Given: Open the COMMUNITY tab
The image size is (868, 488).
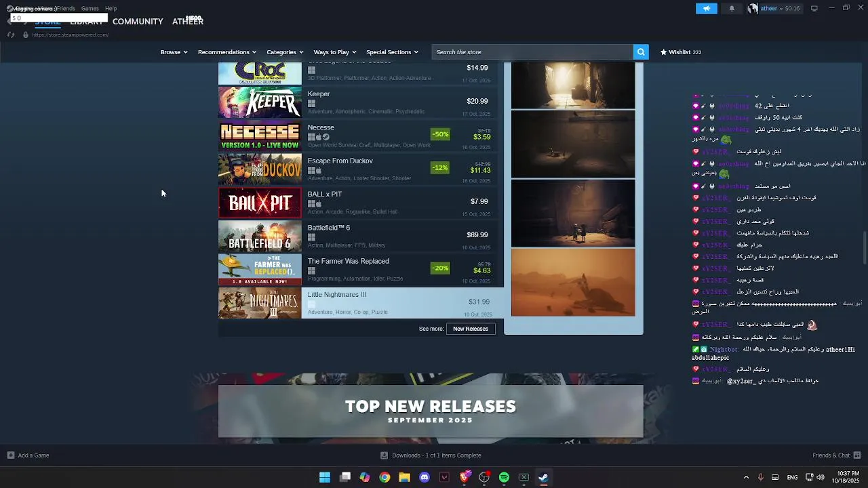Looking at the screenshot, I should click(138, 22).
